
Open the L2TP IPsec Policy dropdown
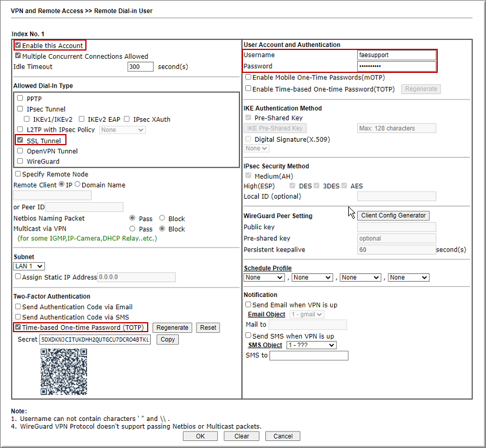click(x=122, y=130)
